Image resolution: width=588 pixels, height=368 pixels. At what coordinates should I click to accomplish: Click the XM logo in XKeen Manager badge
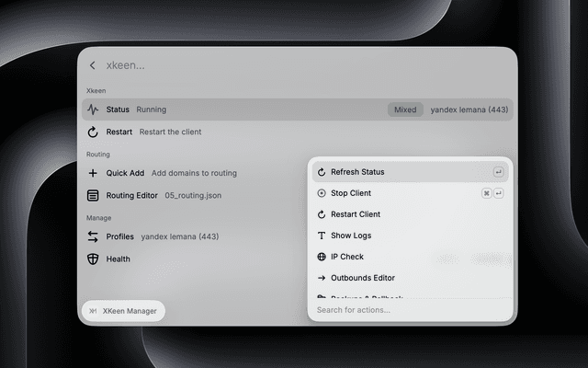click(x=93, y=311)
